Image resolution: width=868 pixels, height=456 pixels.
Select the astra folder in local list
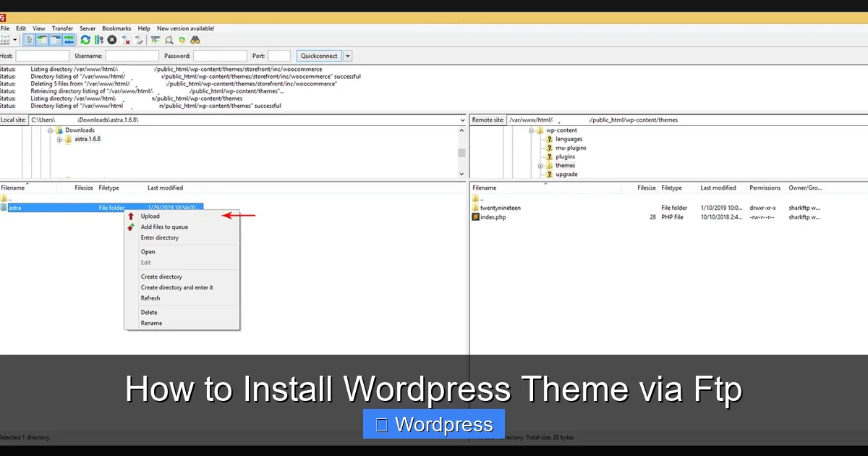tap(101, 208)
